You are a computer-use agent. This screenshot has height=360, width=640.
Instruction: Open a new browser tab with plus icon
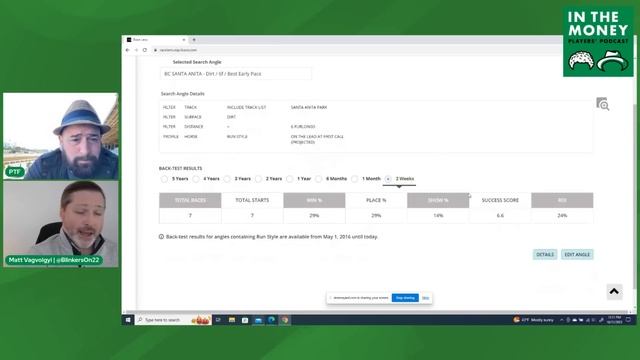(x=194, y=40)
